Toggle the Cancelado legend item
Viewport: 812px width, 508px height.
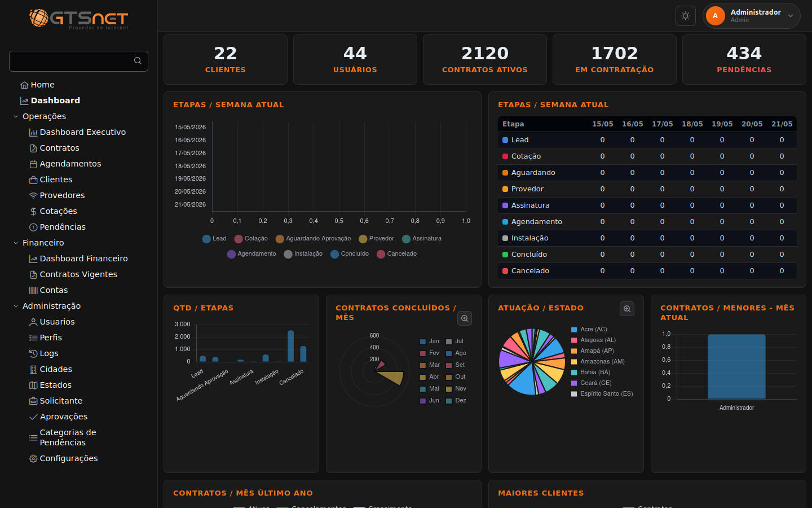coord(397,254)
